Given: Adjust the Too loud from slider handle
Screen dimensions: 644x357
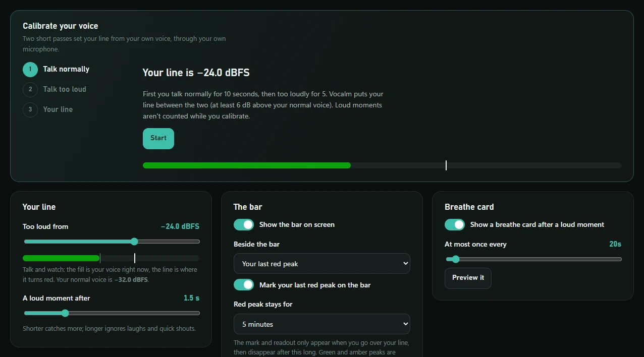Looking at the screenshot, I should pyautogui.click(x=134, y=242).
